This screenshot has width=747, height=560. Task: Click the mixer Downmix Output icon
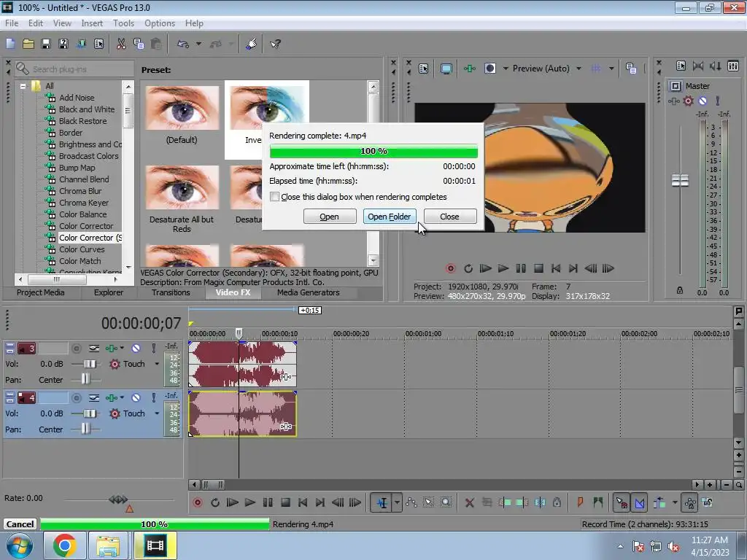[x=698, y=66]
